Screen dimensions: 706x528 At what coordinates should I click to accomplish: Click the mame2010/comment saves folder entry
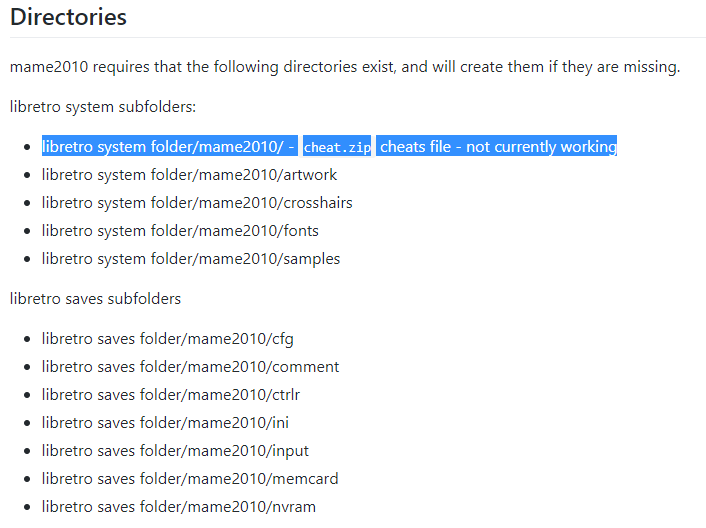click(x=190, y=366)
